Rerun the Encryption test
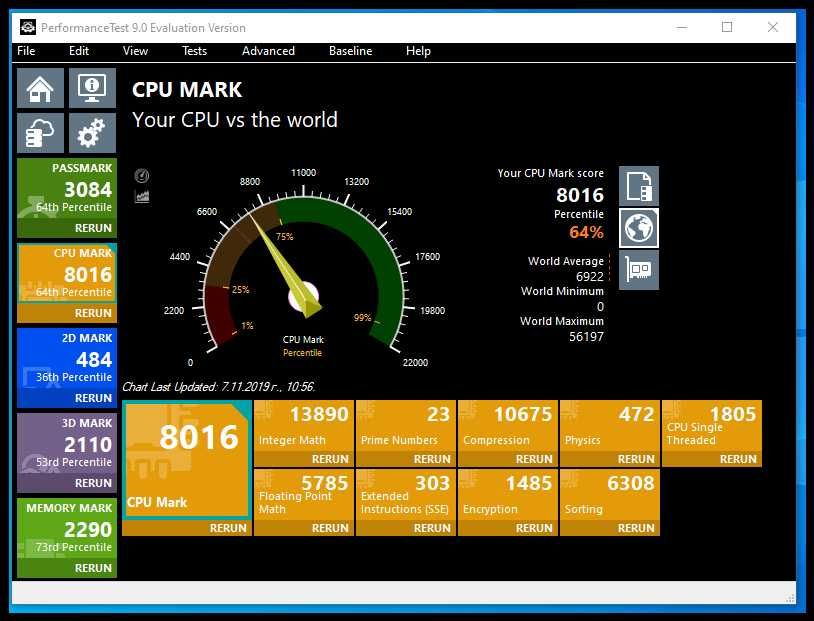814x621 pixels. (x=534, y=529)
